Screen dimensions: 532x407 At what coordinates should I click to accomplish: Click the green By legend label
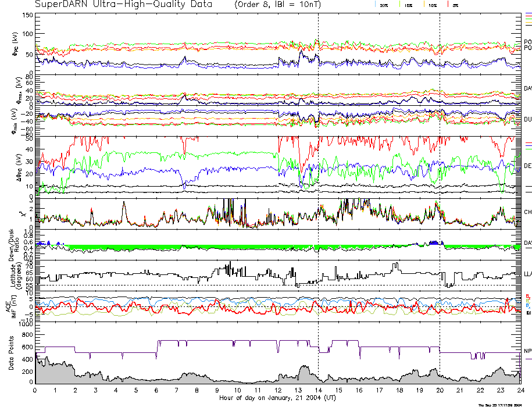pyautogui.click(x=527, y=301)
